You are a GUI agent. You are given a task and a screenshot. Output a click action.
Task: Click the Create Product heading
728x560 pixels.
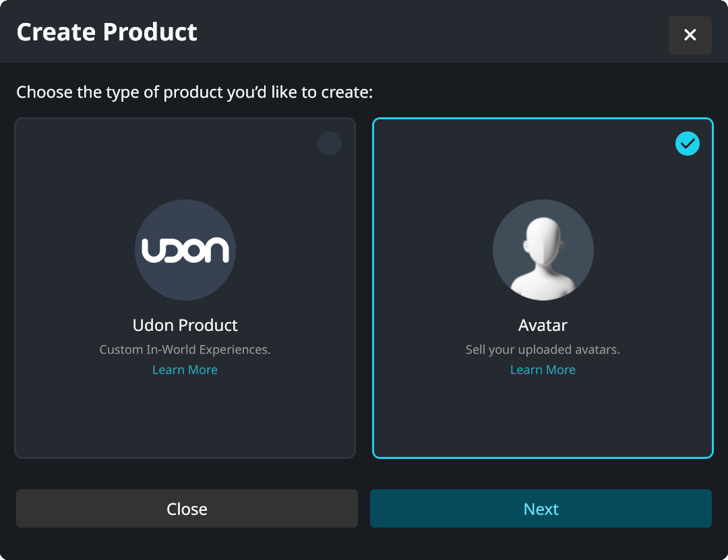[x=107, y=32]
